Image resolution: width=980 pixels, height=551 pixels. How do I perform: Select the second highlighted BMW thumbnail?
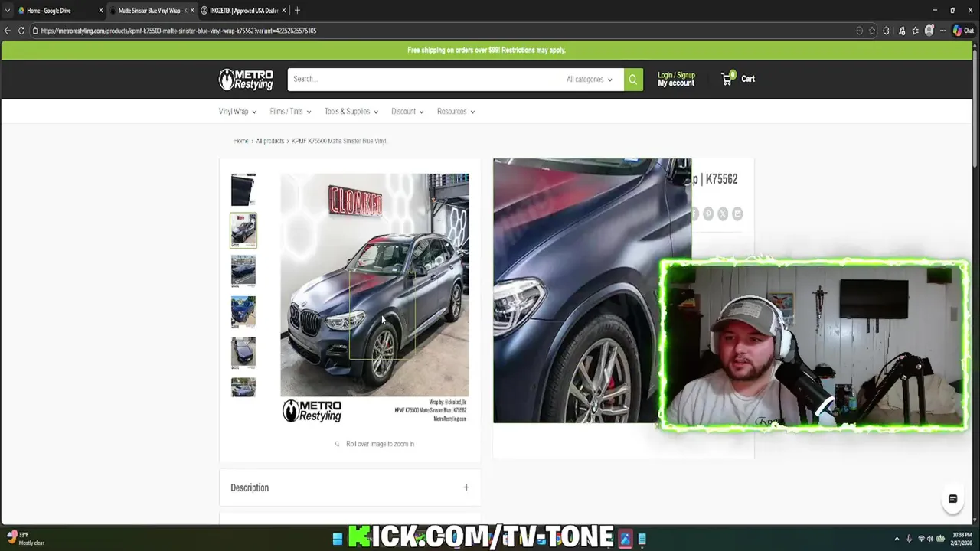tap(243, 230)
